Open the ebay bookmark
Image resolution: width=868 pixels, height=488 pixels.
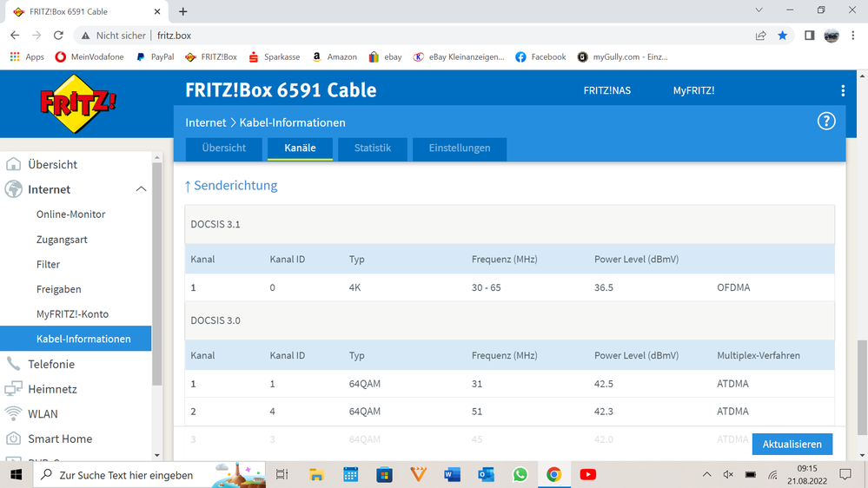386,56
